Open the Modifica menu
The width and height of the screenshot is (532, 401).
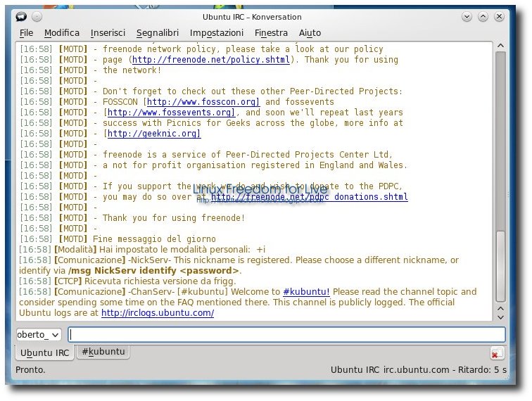click(62, 33)
